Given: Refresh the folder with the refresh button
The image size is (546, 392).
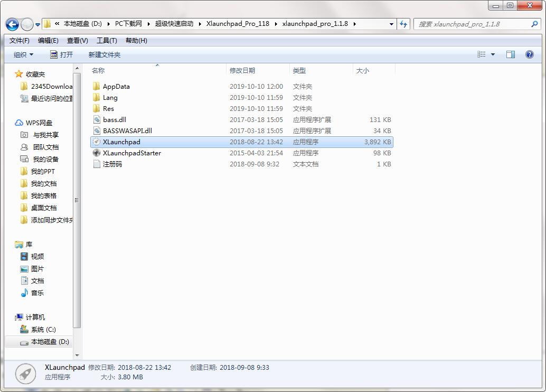Looking at the screenshot, I should pos(403,24).
